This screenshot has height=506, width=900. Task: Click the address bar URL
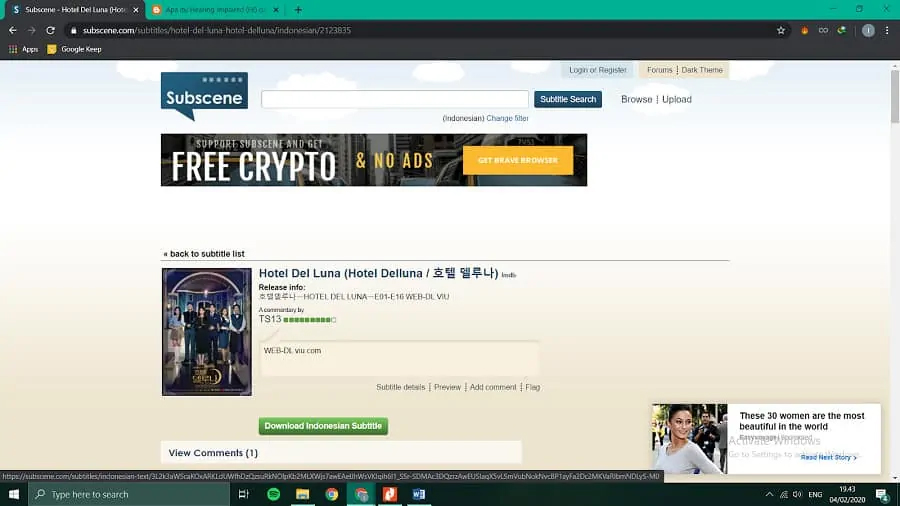coord(217,30)
